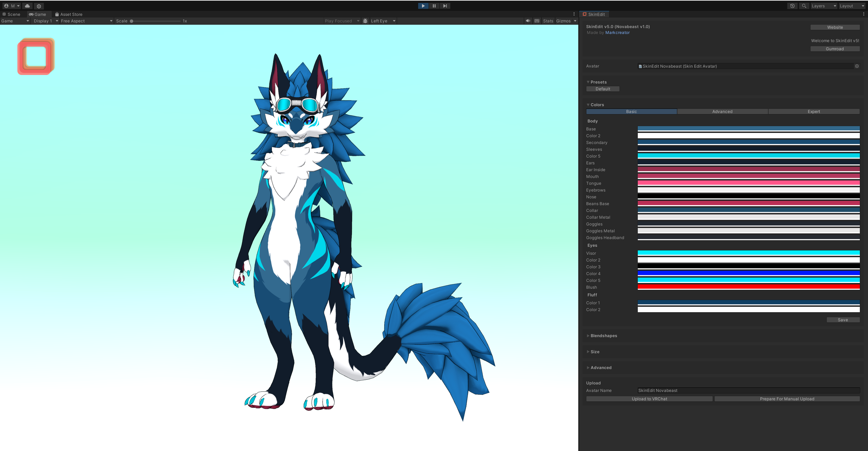Image resolution: width=868 pixels, height=451 pixels.
Task: Click the Upload to VRChat button
Action: (x=649, y=399)
